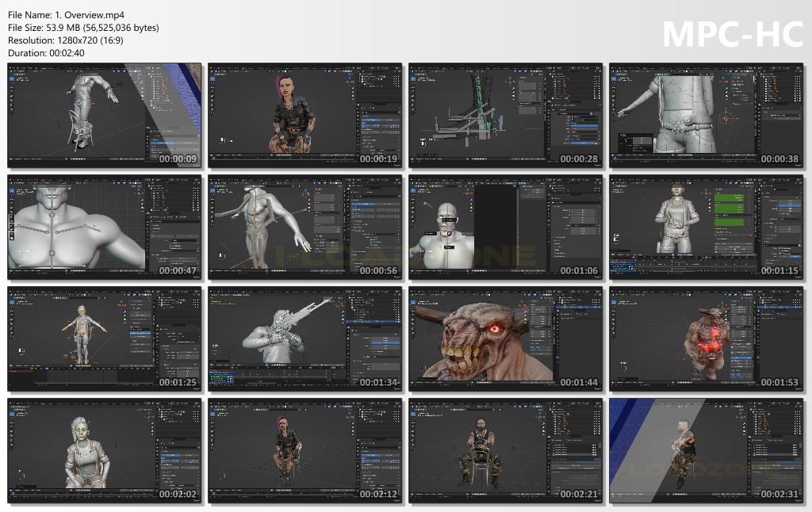Open the bald head frame at 00:01:06

pyautogui.click(x=505, y=227)
